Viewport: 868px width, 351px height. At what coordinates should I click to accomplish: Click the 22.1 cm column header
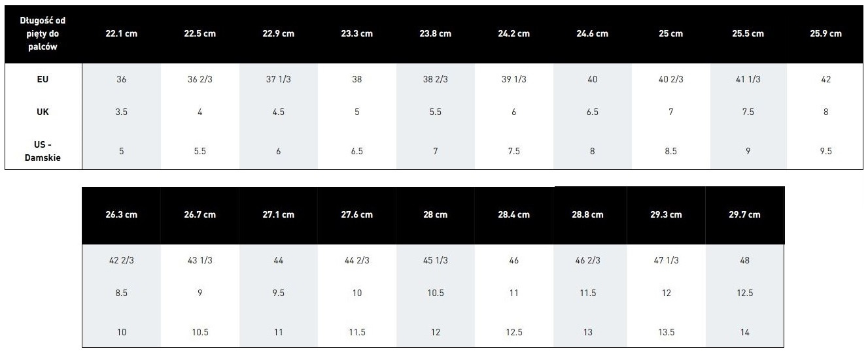point(121,34)
